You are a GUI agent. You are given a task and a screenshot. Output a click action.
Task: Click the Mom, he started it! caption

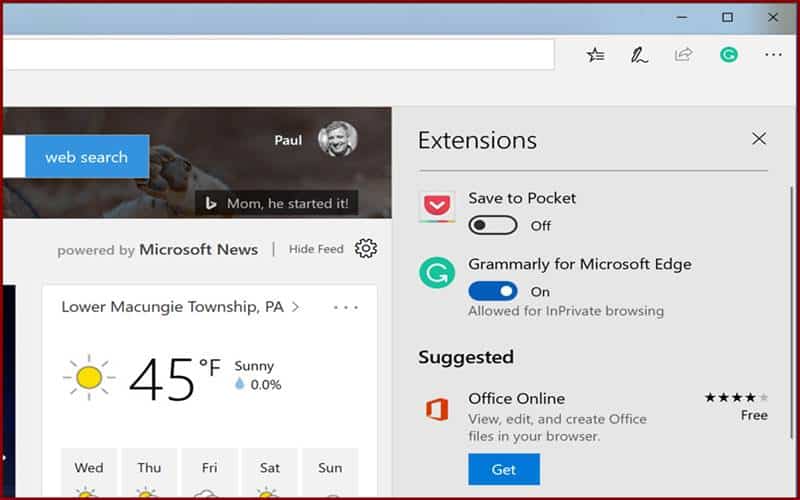coord(288,204)
